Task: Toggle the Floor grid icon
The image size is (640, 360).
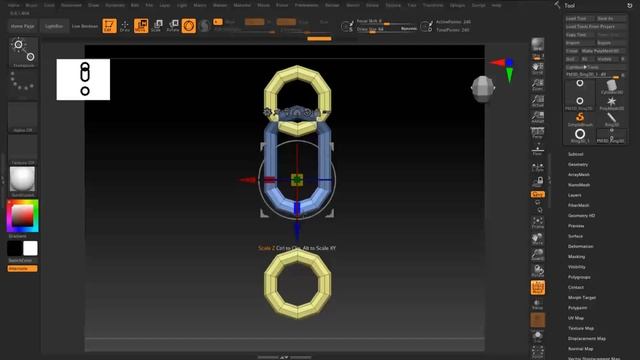Action: tap(538, 149)
